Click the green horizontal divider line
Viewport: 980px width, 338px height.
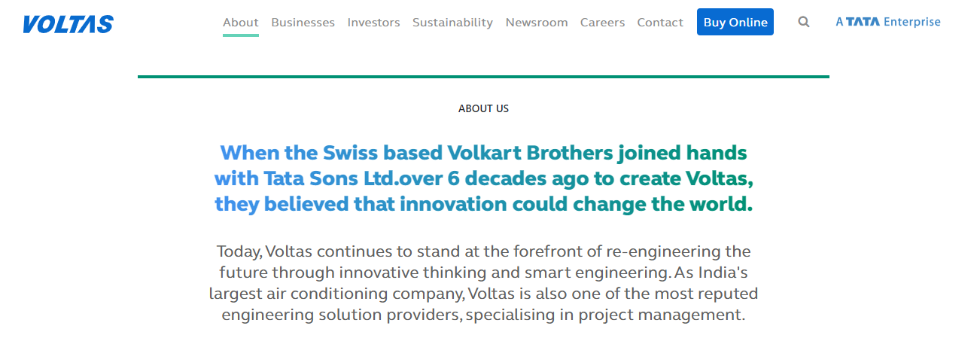pyautogui.click(x=483, y=77)
